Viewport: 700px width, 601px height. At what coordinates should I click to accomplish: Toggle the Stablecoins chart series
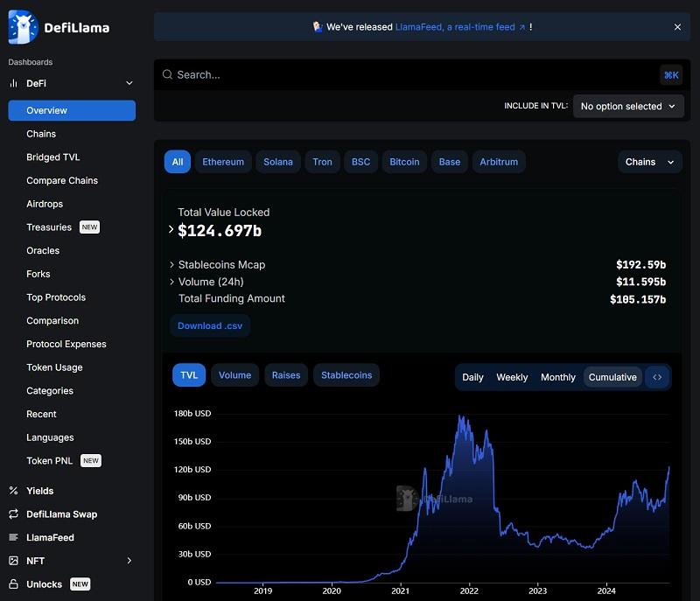click(x=346, y=375)
